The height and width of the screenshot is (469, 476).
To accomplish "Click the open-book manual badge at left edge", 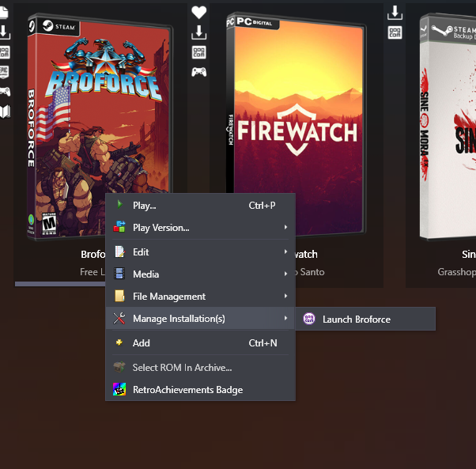I will point(5,112).
